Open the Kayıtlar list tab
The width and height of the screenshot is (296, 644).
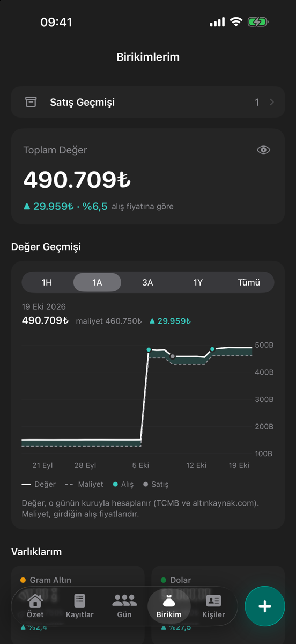click(x=80, y=606)
